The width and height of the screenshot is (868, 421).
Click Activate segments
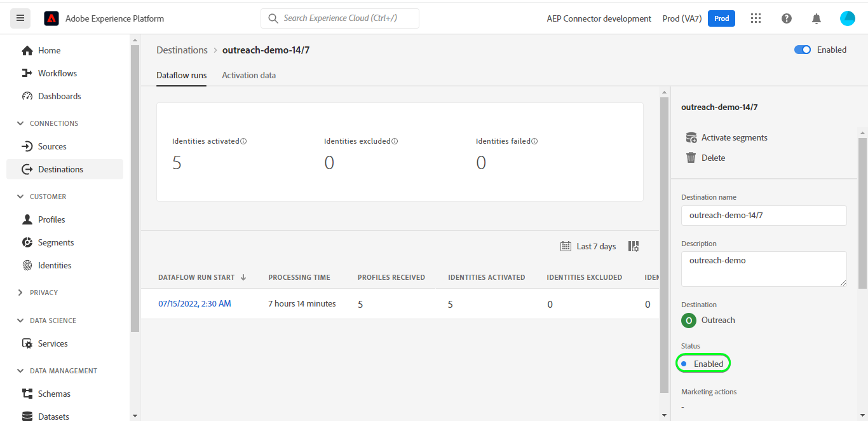tap(734, 137)
